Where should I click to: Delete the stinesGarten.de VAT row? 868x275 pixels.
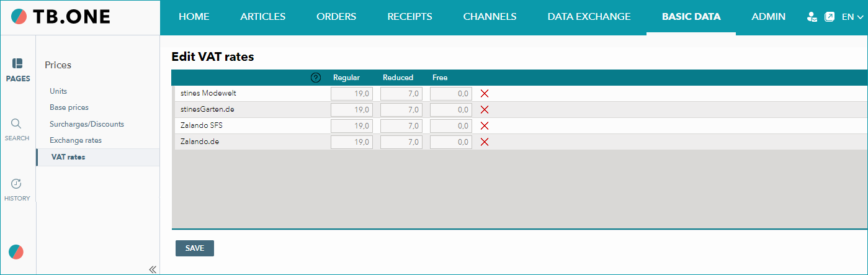tap(485, 110)
